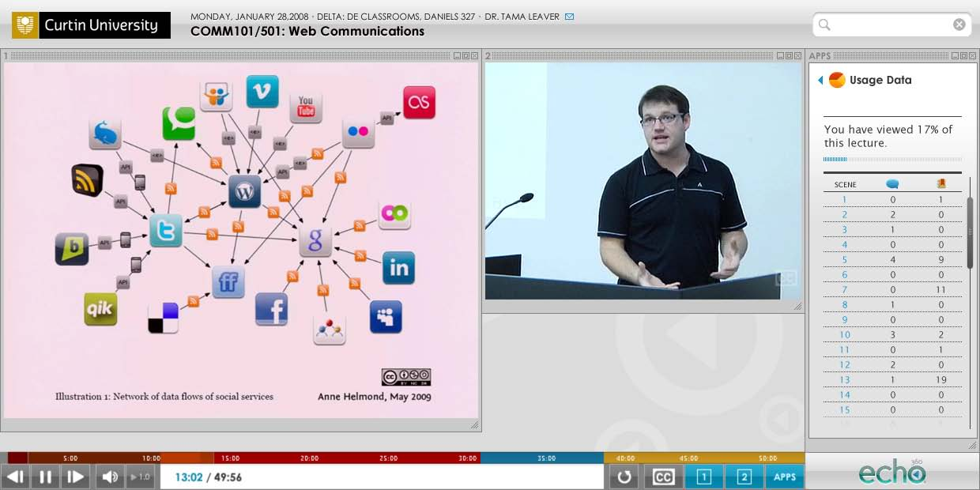The image size is (980, 490).
Task: Click the resize grip of slide panel 1
Action: click(474, 425)
